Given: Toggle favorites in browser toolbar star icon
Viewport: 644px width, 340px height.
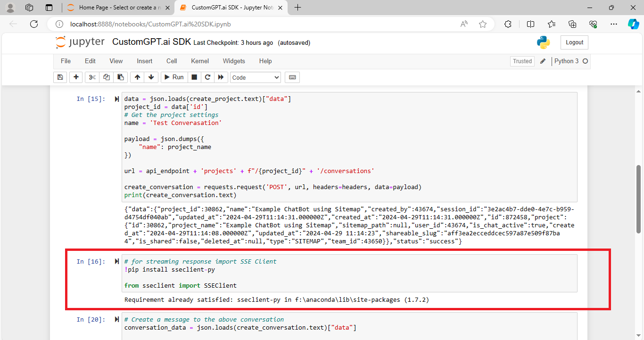Looking at the screenshot, I should tap(482, 24).
